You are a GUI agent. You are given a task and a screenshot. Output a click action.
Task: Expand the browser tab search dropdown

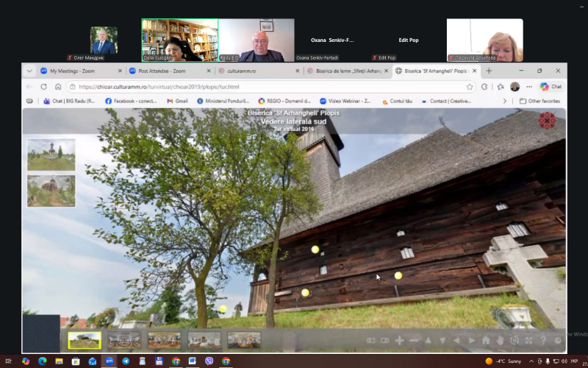click(x=29, y=71)
